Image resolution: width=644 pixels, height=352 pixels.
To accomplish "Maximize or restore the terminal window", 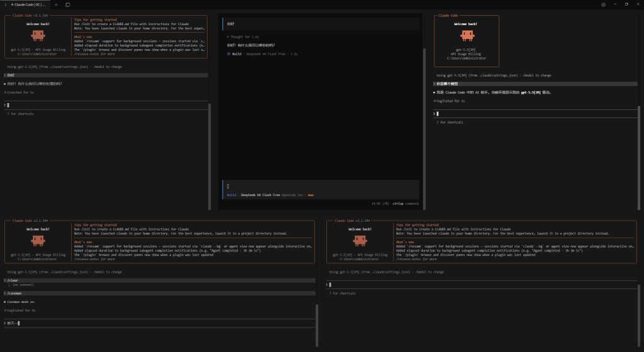I will pos(626,4).
